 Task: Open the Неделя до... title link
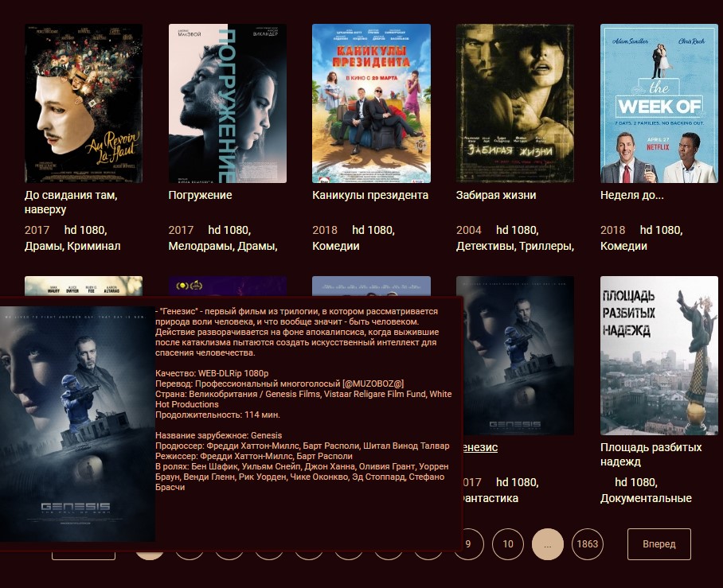632,195
